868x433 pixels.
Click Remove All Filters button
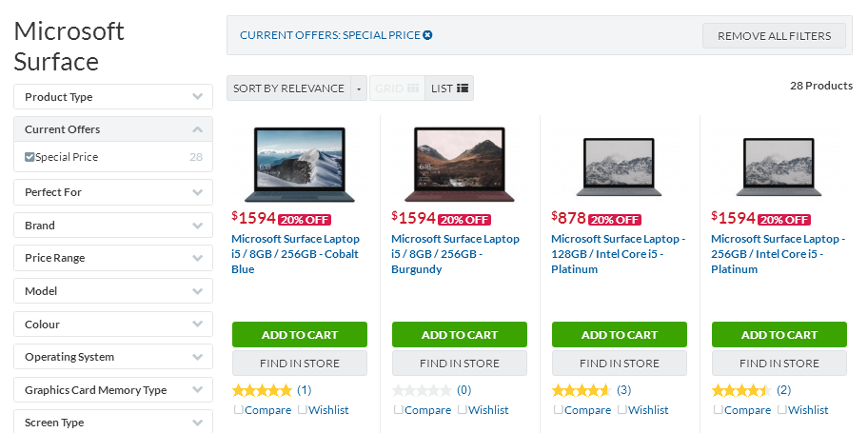(774, 36)
